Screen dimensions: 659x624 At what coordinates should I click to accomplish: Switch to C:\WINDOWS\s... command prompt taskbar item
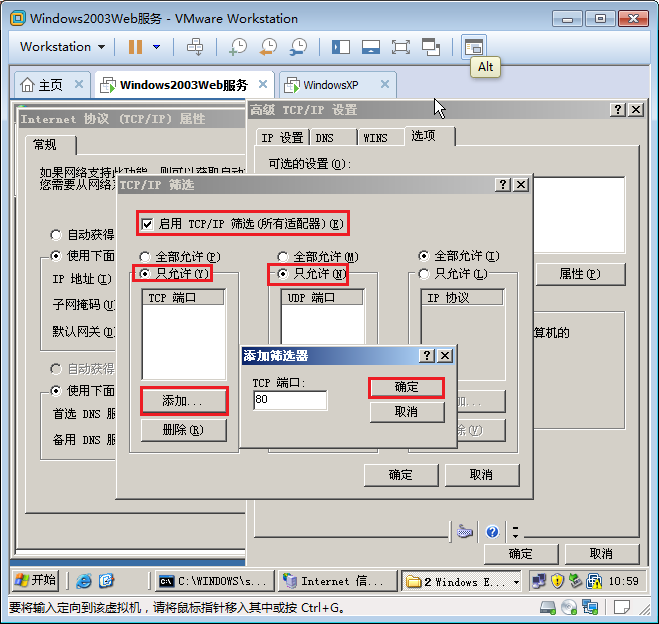tap(214, 581)
